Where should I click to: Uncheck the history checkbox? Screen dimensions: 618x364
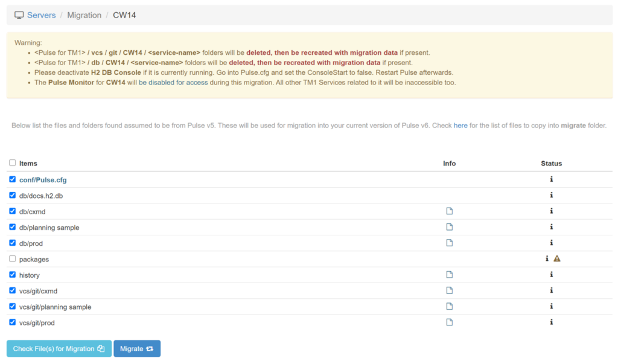tap(13, 275)
